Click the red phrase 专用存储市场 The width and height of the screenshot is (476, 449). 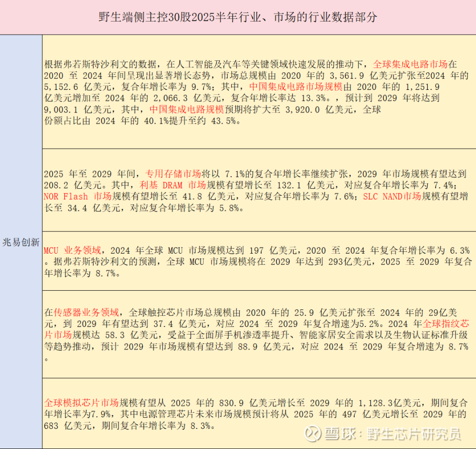[x=173, y=174]
